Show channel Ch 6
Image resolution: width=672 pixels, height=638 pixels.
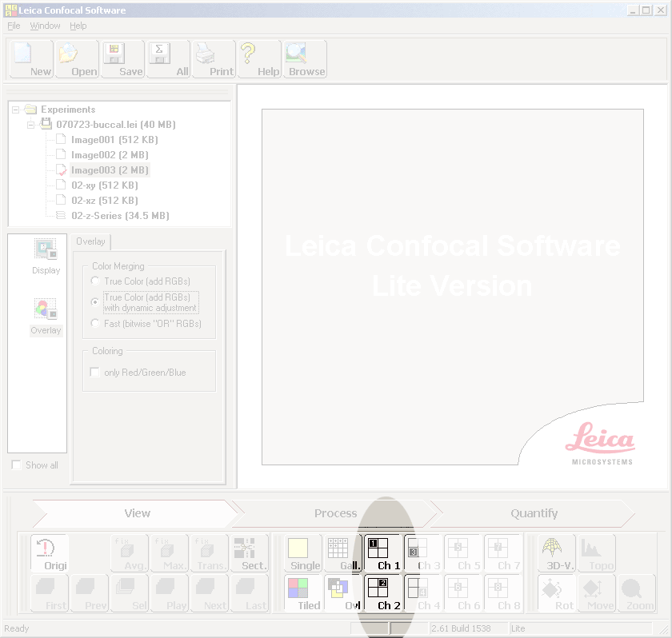(x=463, y=593)
